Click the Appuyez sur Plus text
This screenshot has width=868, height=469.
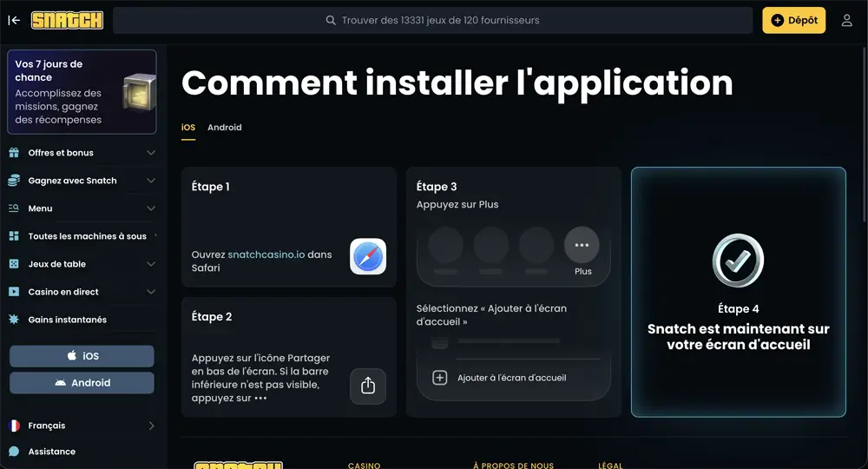tap(457, 204)
